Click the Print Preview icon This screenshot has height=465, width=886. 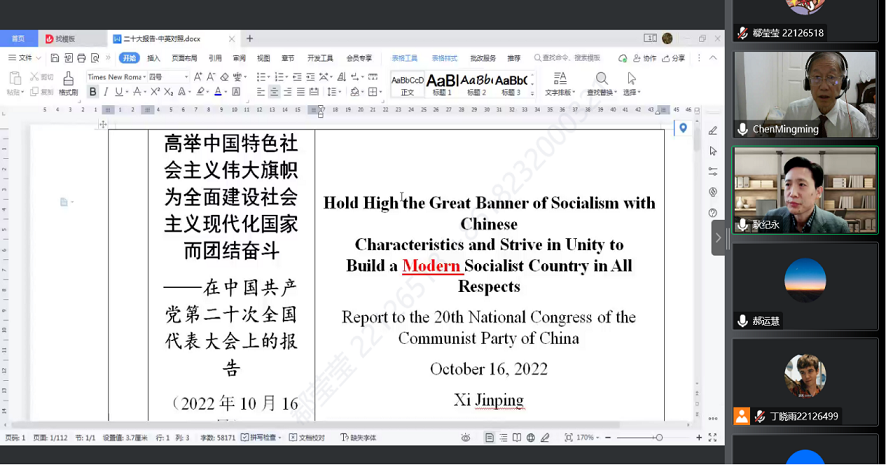tap(95, 58)
